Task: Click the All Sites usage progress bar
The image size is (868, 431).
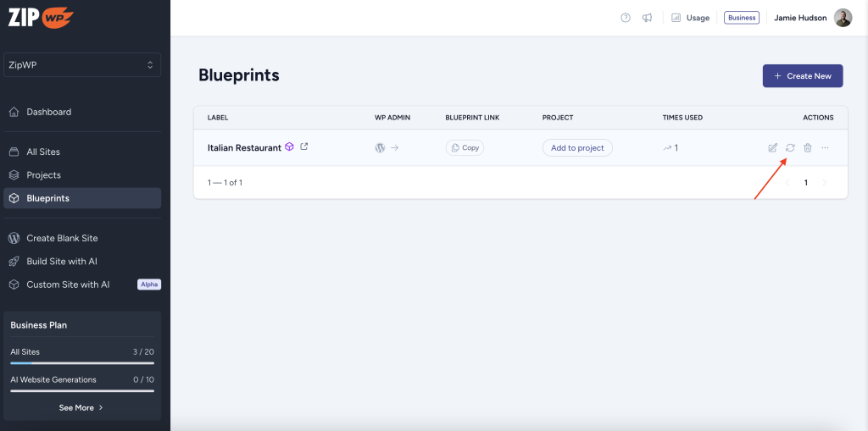Action: (81, 363)
